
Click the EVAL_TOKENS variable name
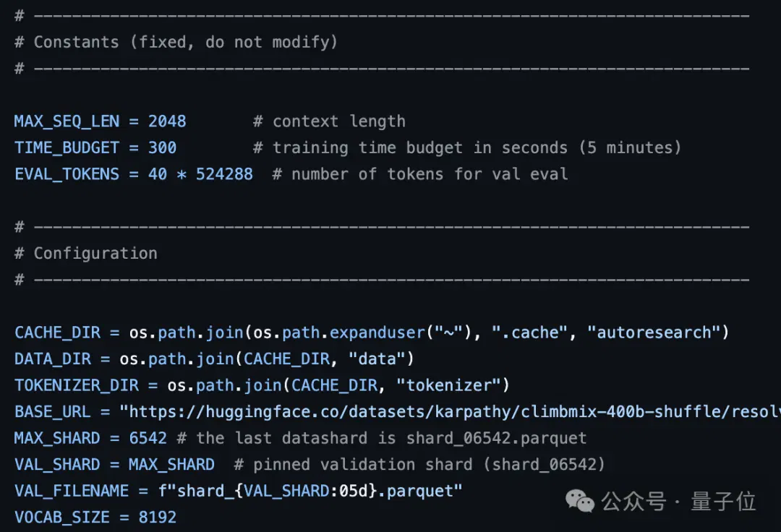pyautogui.click(x=67, y=174)
